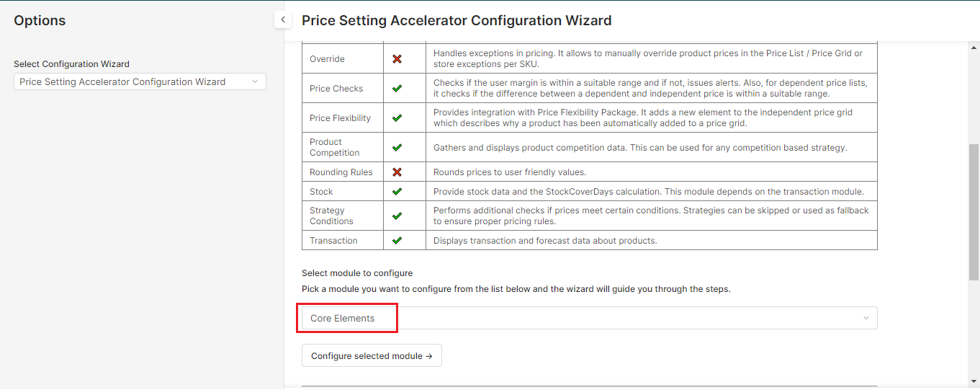Click the green check for Product Competition
Screen dimensions: 980x390
(x=397, y=147)
